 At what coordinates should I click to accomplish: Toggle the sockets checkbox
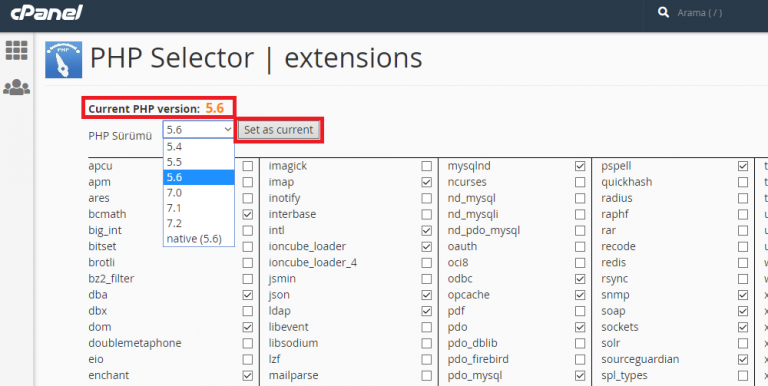coord(743,327)
